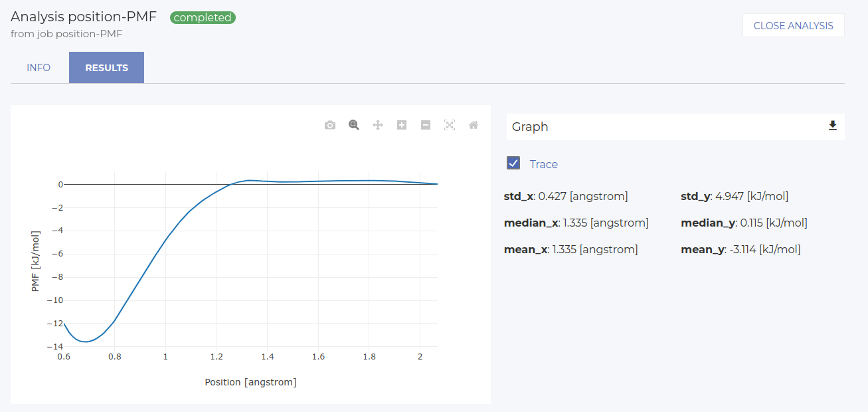Image resolution: width=868 pixels, height=412 pixels.
Task: Click the 'from job position-PMF' subtitle
Action: tap(66, 33)
